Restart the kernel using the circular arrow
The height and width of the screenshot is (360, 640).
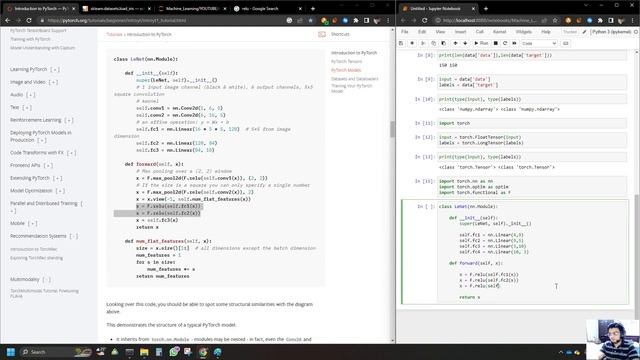(505, 43)
